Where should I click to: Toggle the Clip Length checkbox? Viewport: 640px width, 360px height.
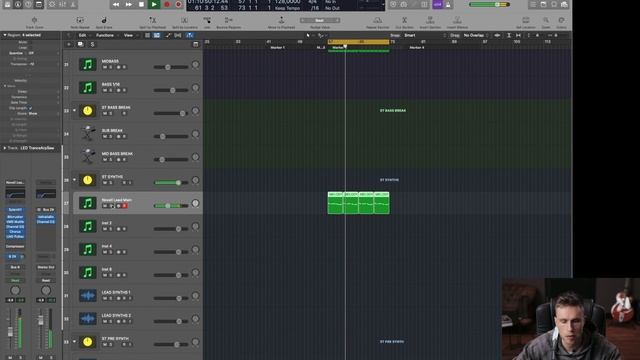pyautogui.click(x=31, y=108)
